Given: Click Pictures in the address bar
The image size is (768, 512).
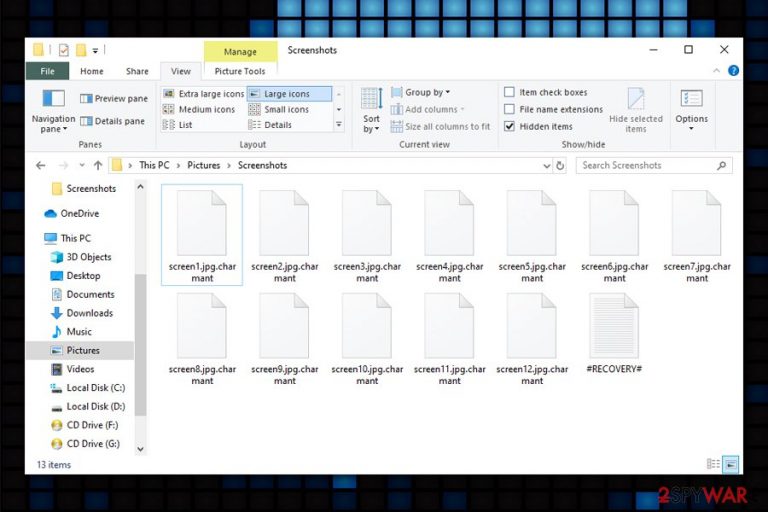Looking at the screenshot, I should 204,166.
